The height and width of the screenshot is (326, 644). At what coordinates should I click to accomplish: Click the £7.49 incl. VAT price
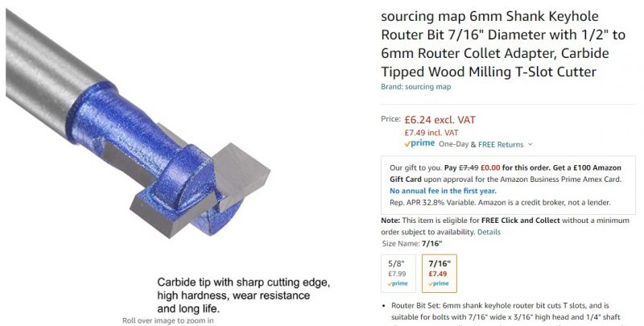(x=431, y=132)
